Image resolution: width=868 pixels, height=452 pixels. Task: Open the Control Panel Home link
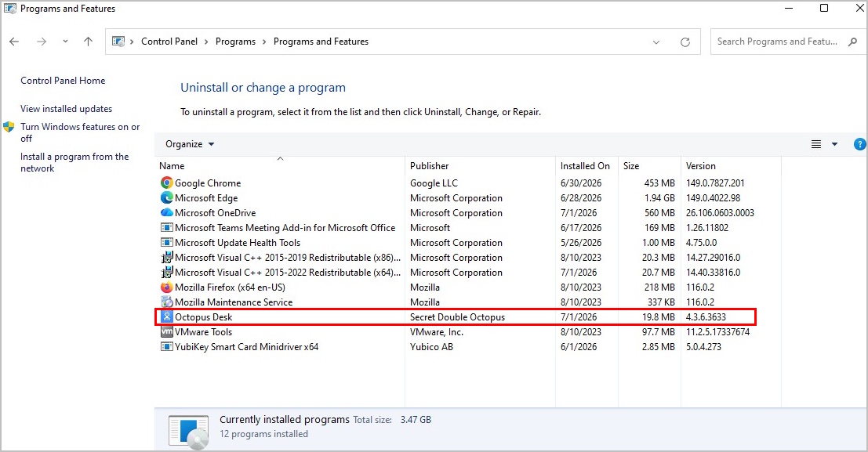point(63,81)
